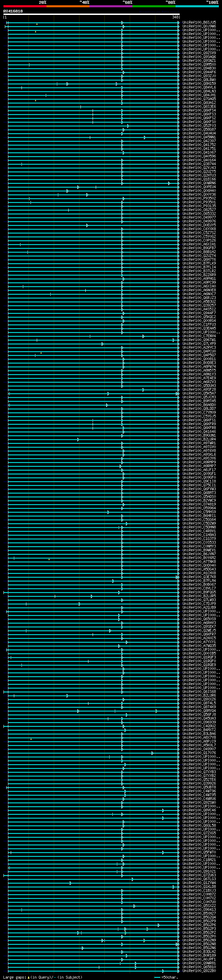Select the AV416818 query sequence label
The image size is (222, 980).
point(13,11)
